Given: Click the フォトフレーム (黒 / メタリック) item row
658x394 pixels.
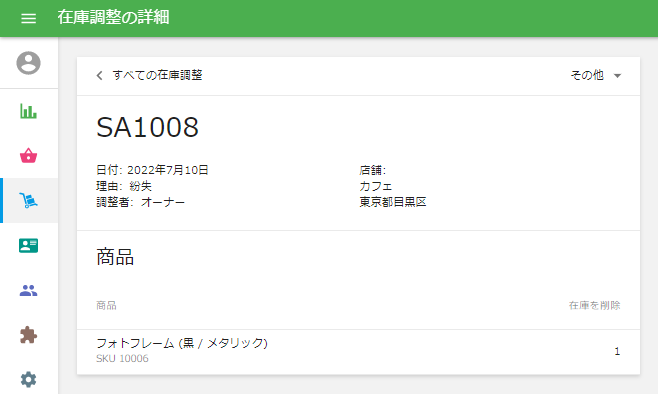Looking at the screenshot, I should [358, 351].
